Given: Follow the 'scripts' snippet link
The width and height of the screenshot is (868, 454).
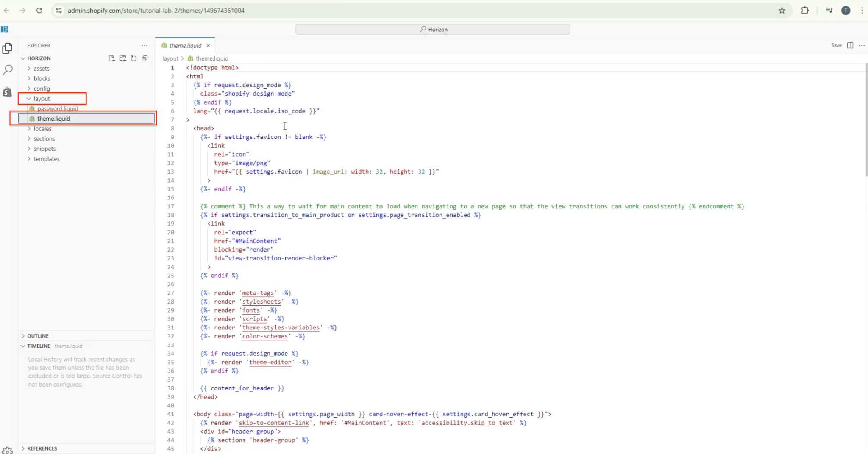Looking at the screenshot, I should pyautogui.click(x=254, y=319).
